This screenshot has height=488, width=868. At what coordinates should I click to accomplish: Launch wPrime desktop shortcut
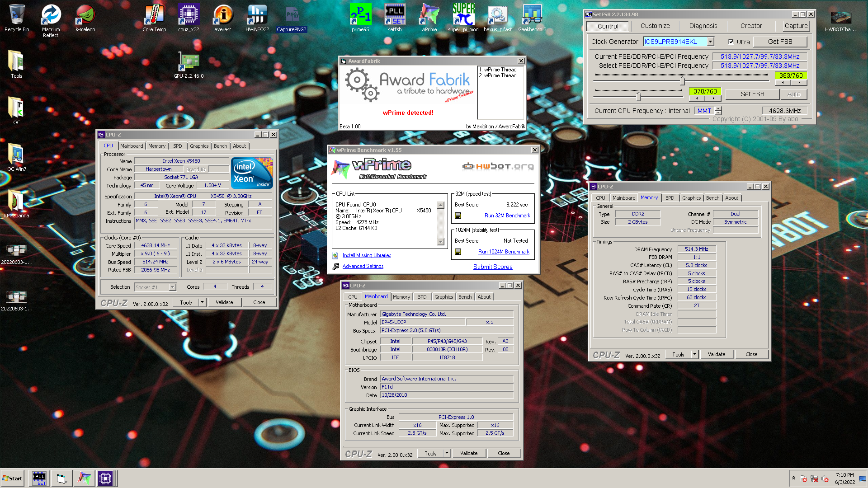pos(429,18)
